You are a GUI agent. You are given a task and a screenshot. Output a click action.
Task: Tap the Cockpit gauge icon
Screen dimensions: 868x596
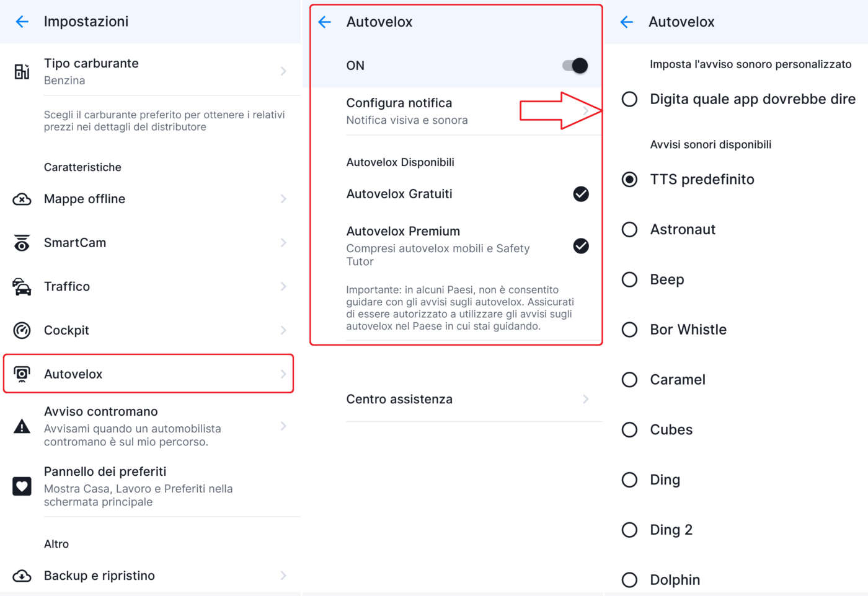22,330
